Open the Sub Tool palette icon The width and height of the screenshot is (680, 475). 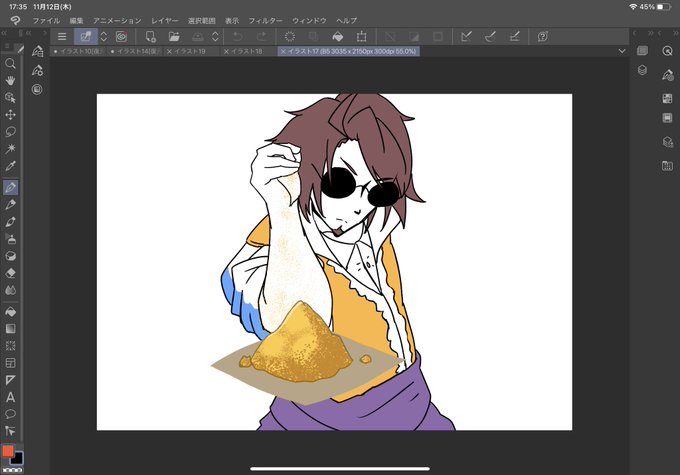pos(37,51)
